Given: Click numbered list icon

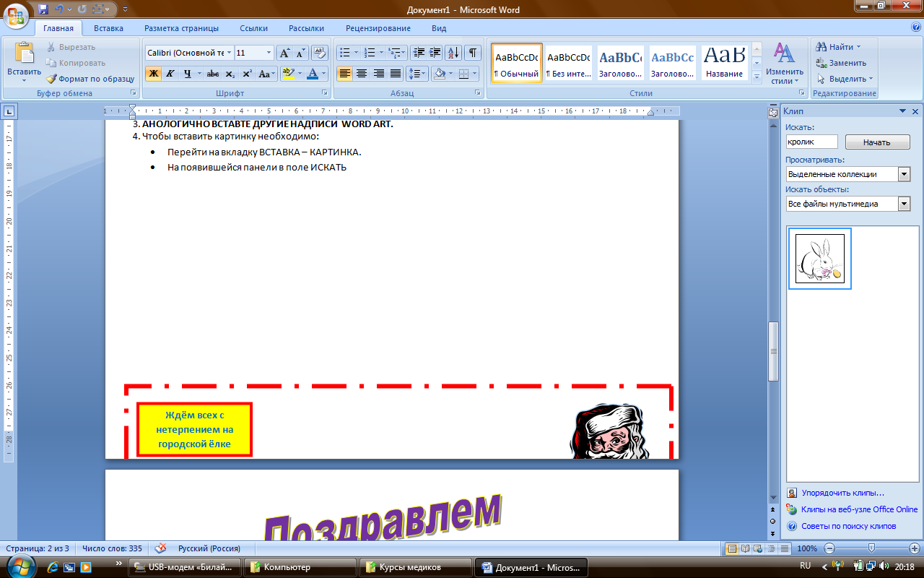Looking at the screenshot, I should pos(370,53).
